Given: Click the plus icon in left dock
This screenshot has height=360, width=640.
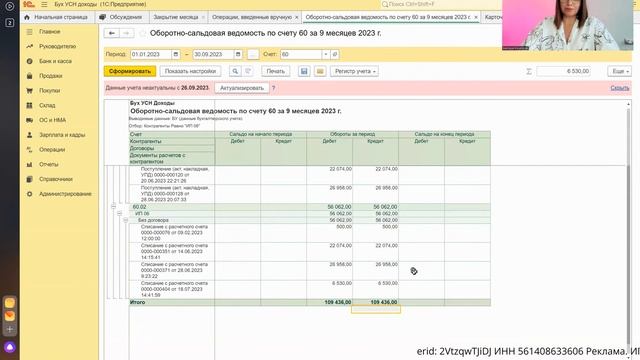Looking at the screenshot, I should coord(10,329).
